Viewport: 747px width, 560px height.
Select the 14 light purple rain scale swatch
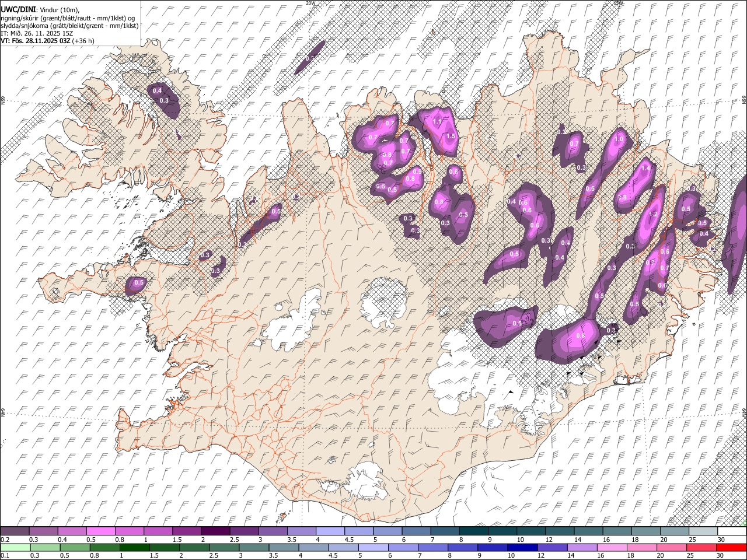point(582,547)
